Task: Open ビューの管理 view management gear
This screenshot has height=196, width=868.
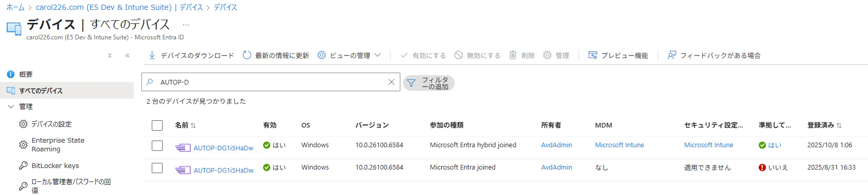Action: [x=322, y=55]
